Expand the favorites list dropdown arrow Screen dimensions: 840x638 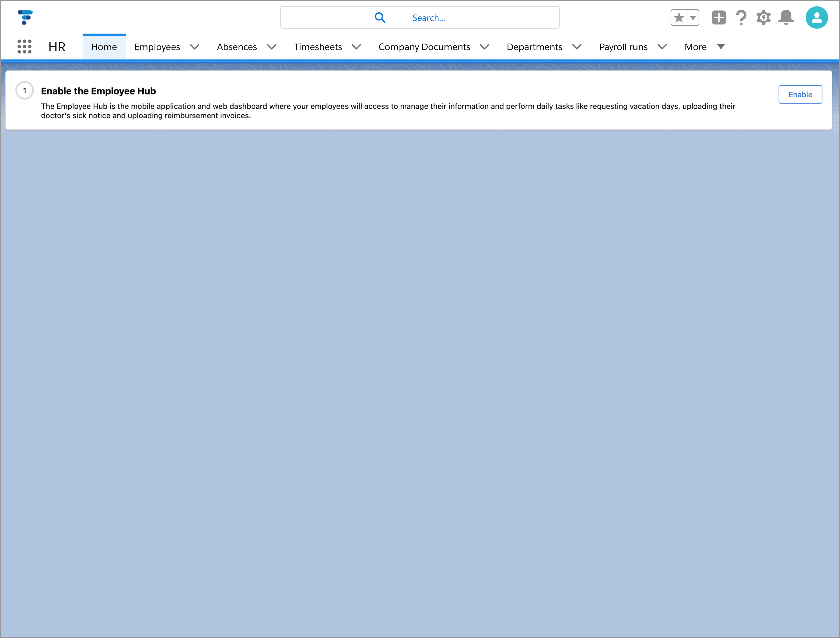(x=693, y=17)
